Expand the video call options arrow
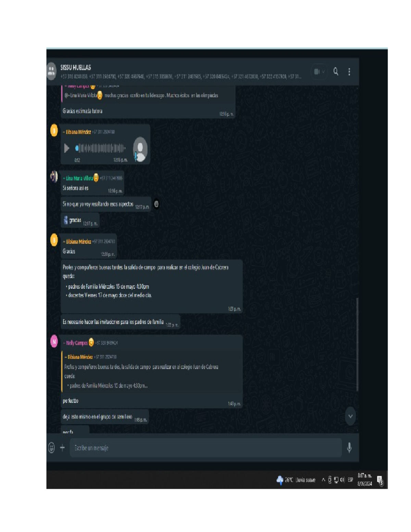Viewport: 411px width, 532px height. 323,72
